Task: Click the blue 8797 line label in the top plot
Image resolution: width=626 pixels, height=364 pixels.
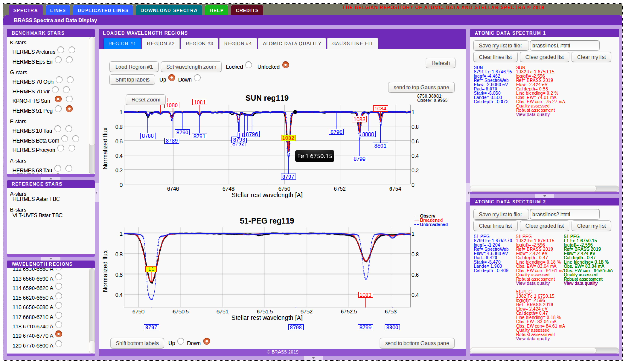Action: (x=288, y=177)
